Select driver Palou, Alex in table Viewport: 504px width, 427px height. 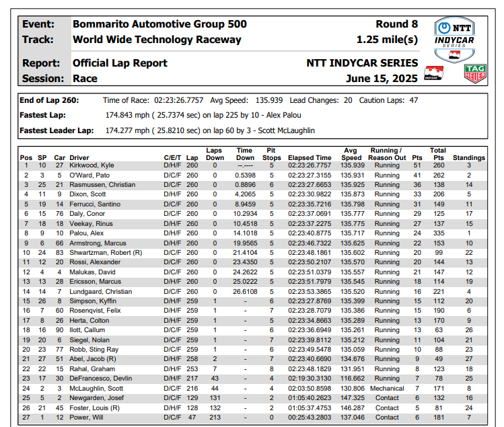click(86, 233)
